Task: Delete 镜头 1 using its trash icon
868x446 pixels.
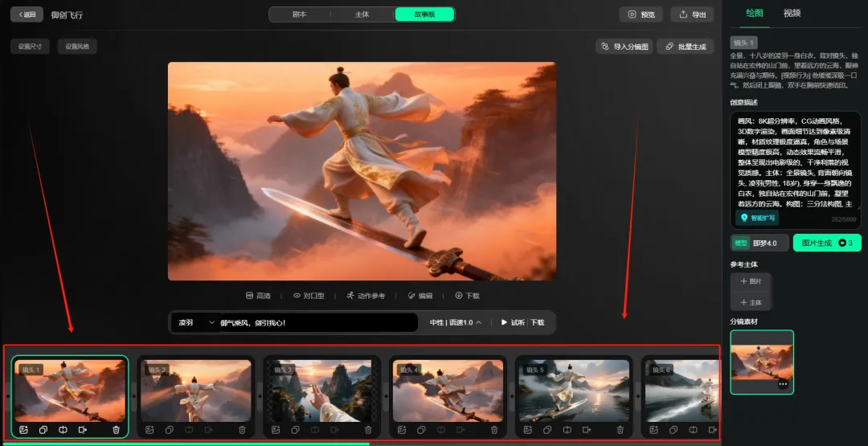Action: click(x=117, y=430)
